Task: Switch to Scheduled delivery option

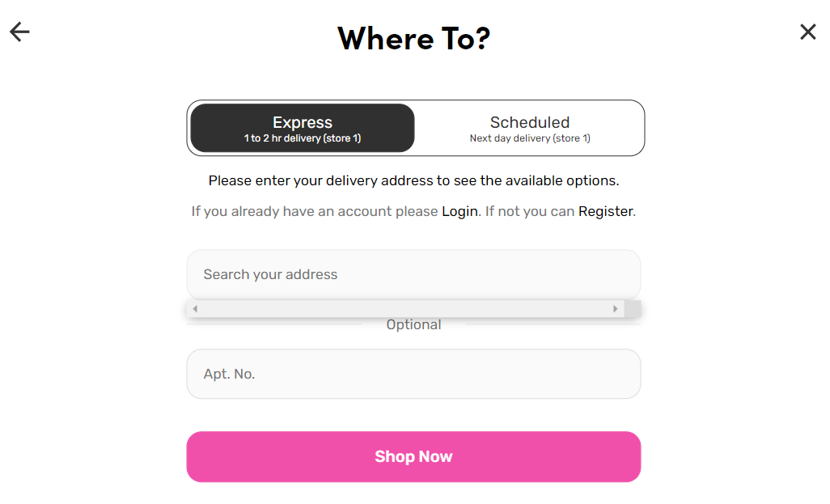Action: (530, 128)
